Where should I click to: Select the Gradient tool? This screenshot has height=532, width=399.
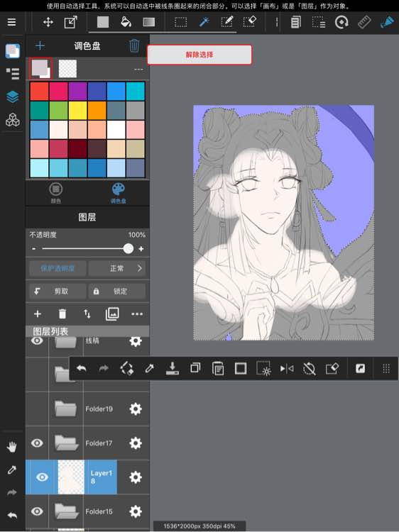click(148, 23)
